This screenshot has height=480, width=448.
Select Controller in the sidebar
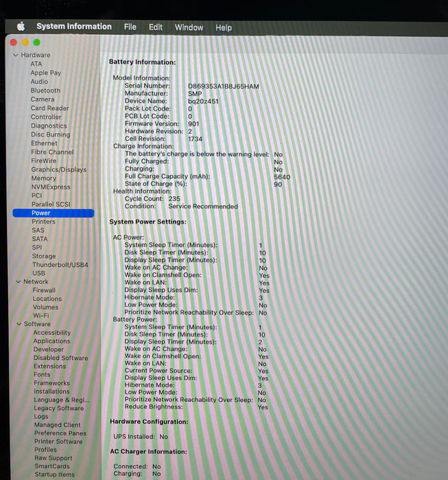click(x=46, y=117)
